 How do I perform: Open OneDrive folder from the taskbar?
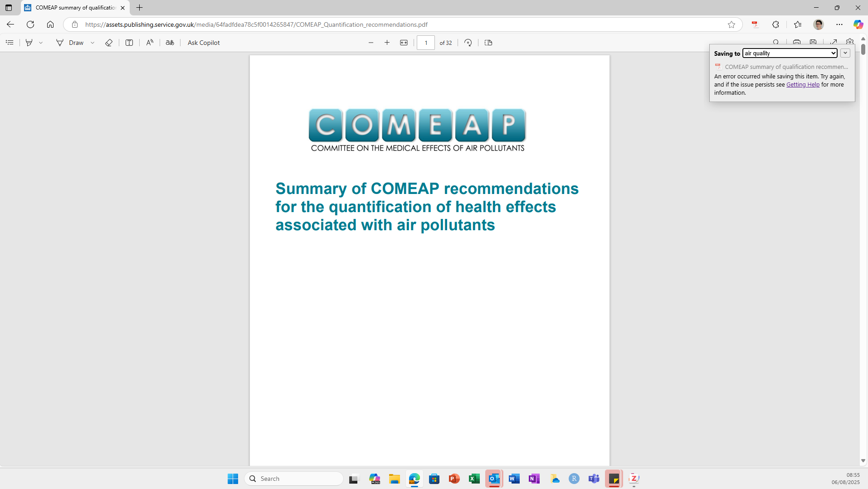[555, 479]
